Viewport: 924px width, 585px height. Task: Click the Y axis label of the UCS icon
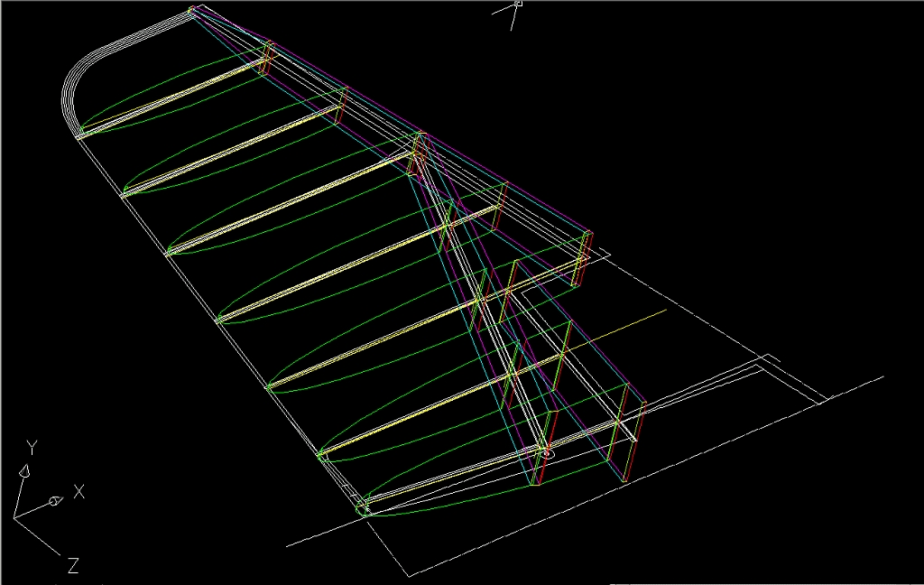tap(32, 447)
